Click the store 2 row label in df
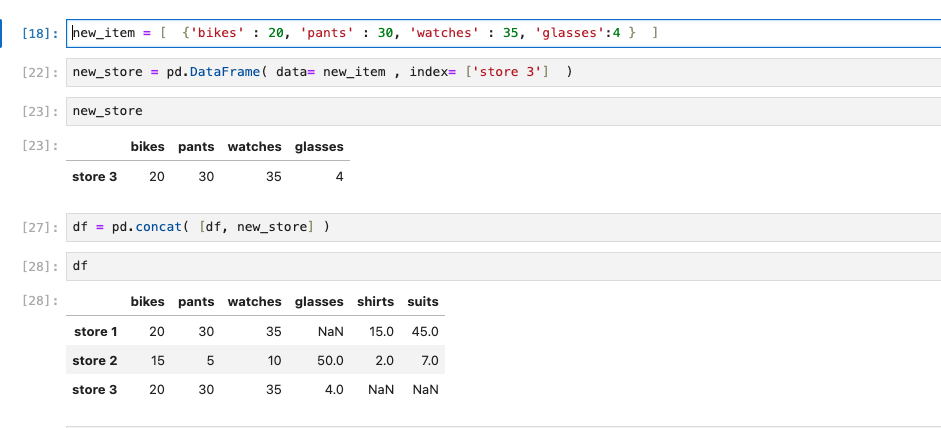Viewport: 941px width, 428px height. pyautogui.click(x=95, y=361)
